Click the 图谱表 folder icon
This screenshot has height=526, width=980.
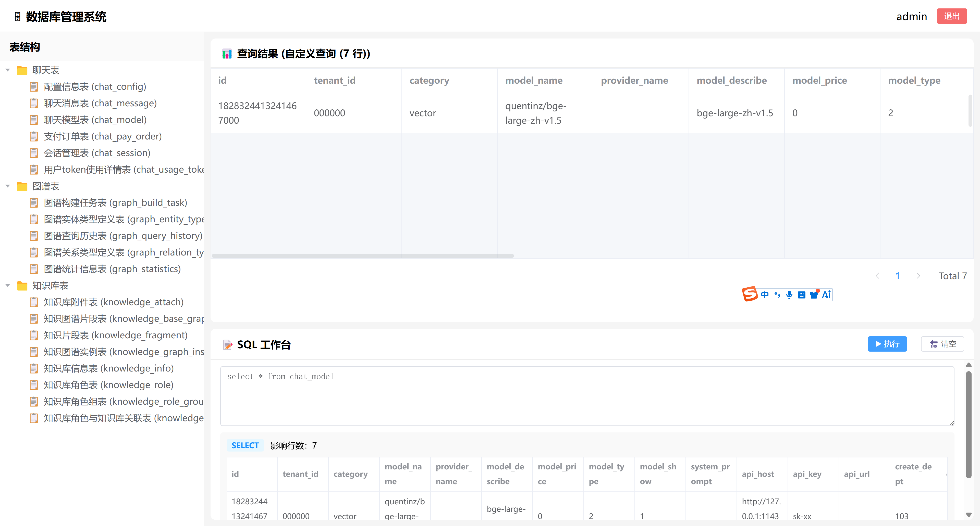22,186
